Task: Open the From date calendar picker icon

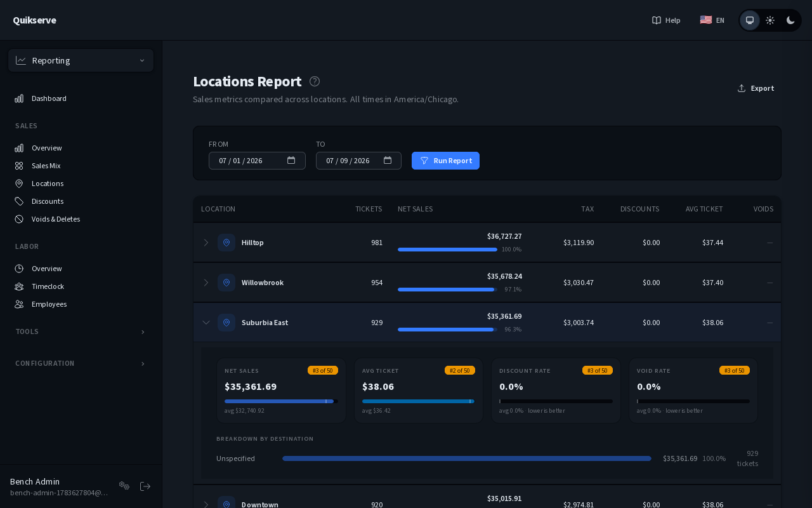Action: (291, 161)
